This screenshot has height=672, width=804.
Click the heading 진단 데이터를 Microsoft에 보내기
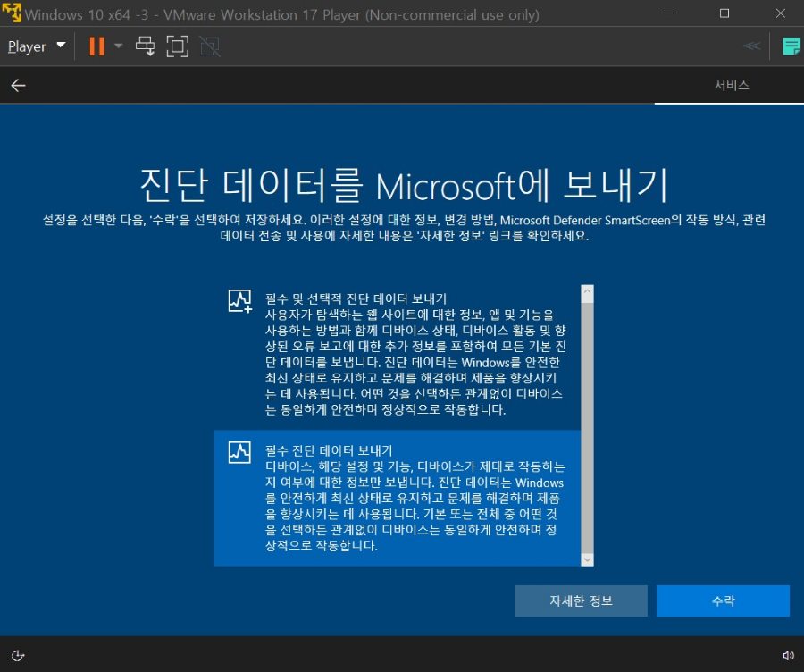[404, 185]
